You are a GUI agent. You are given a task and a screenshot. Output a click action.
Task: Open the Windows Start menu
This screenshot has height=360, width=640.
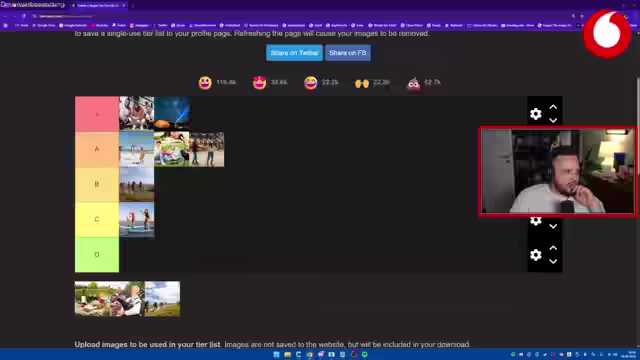click(276, 354)
